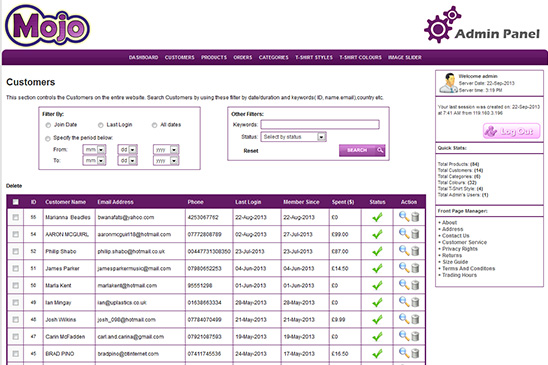The height and width of the screenshot is (365, 548).
Task: Toggle status checkmark for James Parker
Action: point(377,268)
